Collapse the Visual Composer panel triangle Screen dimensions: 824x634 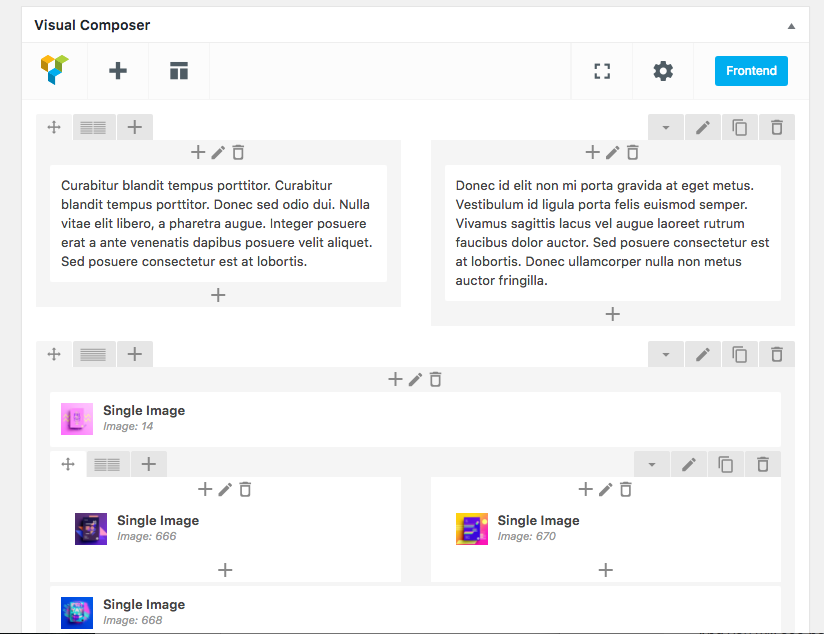792,26
